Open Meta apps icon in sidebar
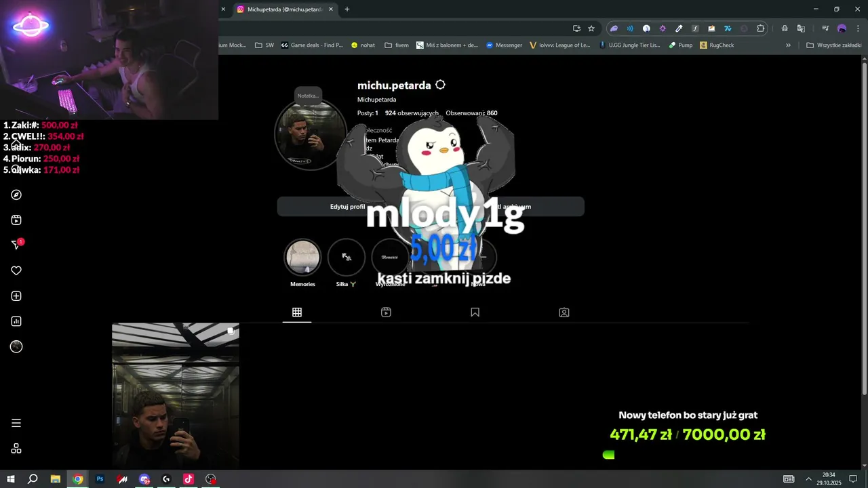Image resolution: width=868 pixels, height=488 pixels. click(x=16, y=449)
